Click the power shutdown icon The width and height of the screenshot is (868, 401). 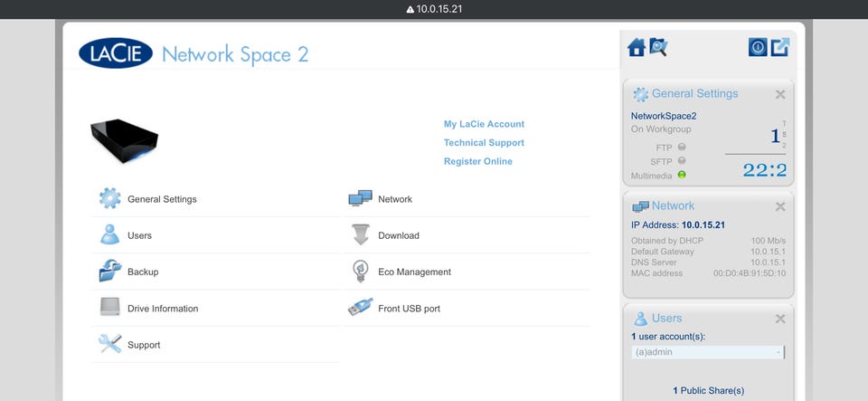point(758,47)
